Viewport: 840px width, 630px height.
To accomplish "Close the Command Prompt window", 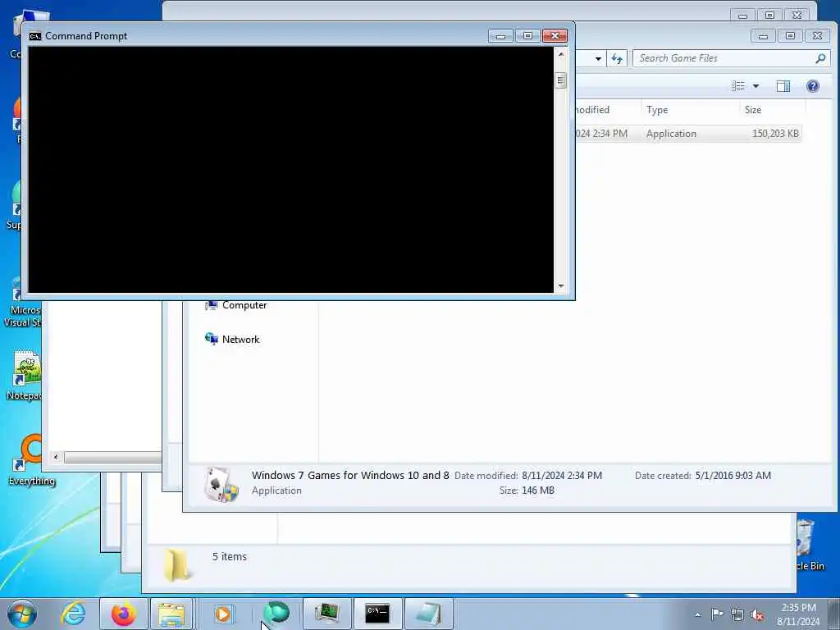I will click(555, 36).
